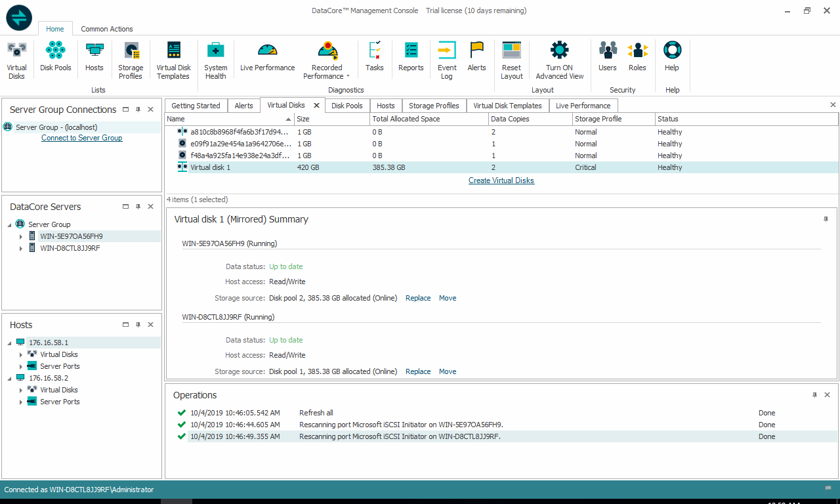
Task: Turn ON Advanced View
Action: click(x=559, y=60)
